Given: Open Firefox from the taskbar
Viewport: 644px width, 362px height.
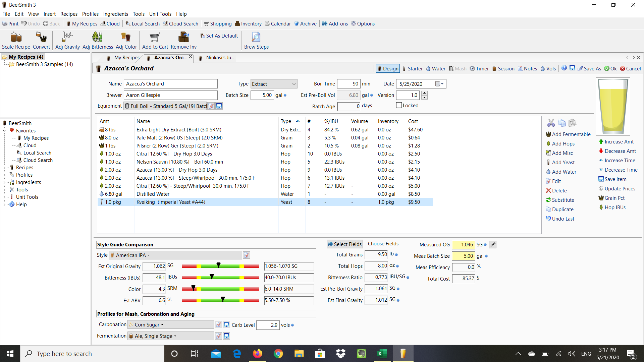Looking at the screenshot, I should tap(257, 354).
